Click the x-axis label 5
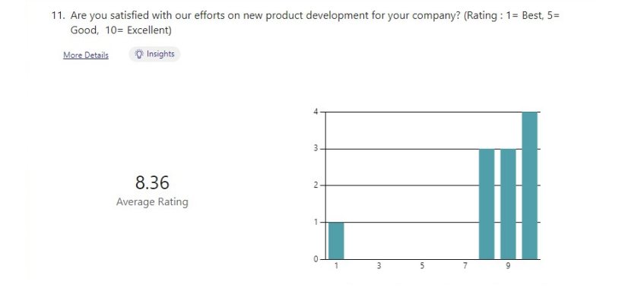The width and height of the screenshot is (644, 288). pos(422,266)
